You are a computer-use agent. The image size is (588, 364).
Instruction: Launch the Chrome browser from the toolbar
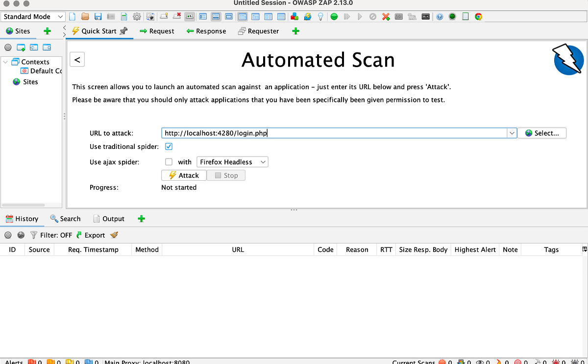[479, 16]
